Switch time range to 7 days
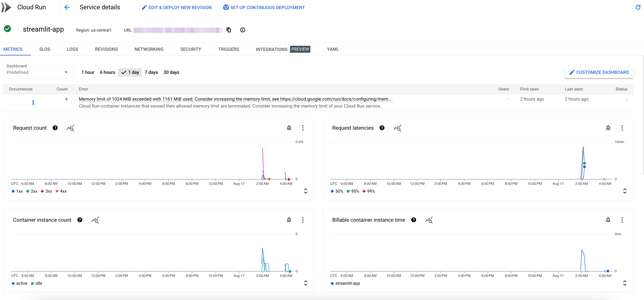This screenshot has width=644, height=300. [151, 72]
